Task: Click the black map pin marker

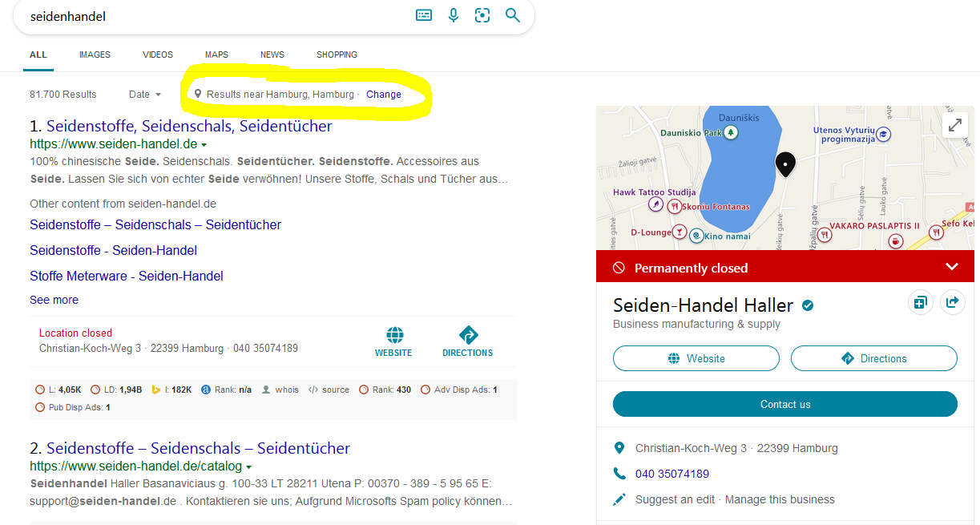Action: 785,164
